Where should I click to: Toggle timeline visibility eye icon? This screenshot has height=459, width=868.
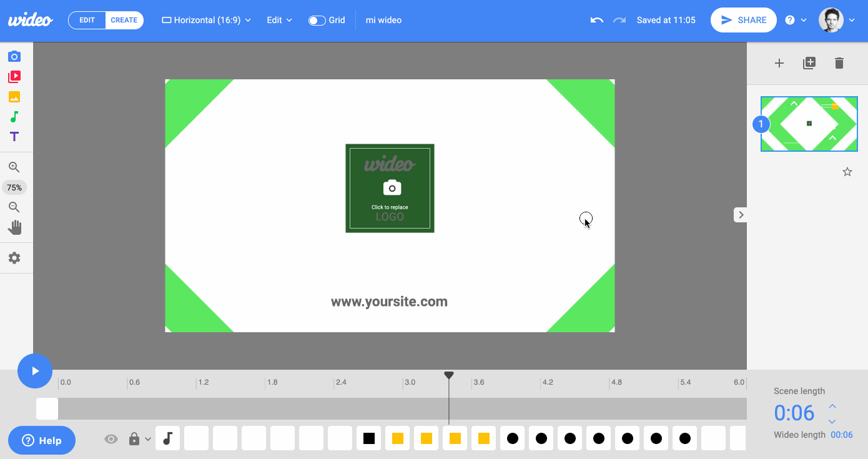click(x=111, y=439)
